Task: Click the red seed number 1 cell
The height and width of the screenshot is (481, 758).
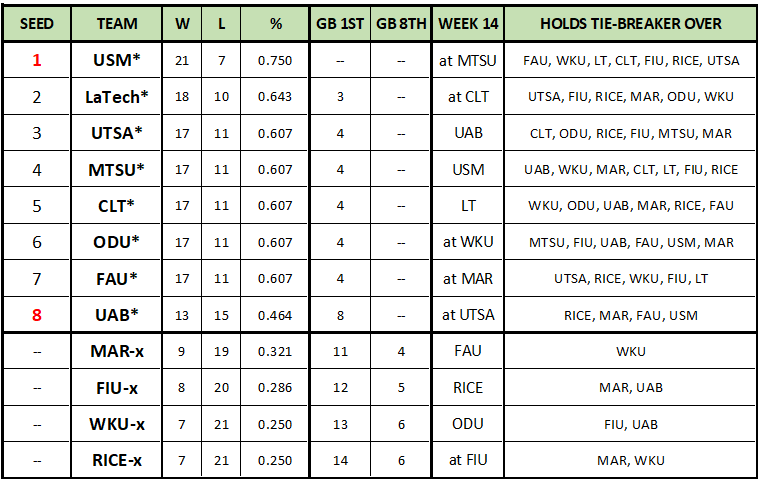Action: click(x=37, y=60)
